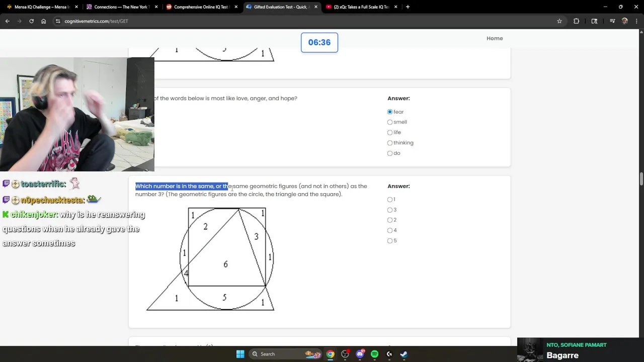Click the 'Bagarre' now-playing song title

[x=562, y=355]
